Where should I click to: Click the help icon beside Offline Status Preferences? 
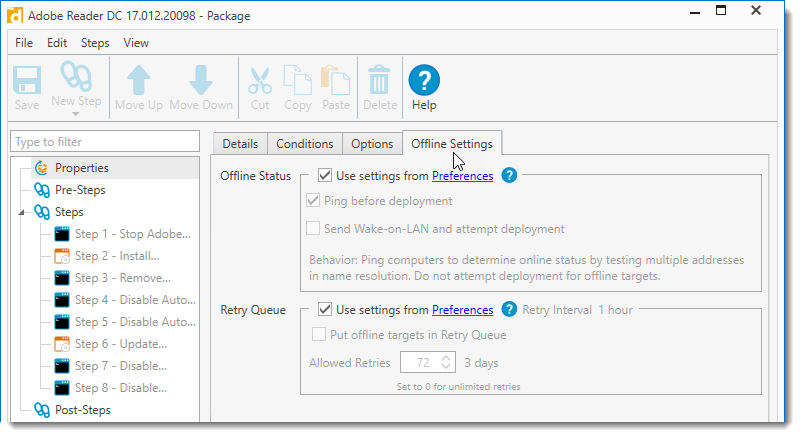pos(509,175)
